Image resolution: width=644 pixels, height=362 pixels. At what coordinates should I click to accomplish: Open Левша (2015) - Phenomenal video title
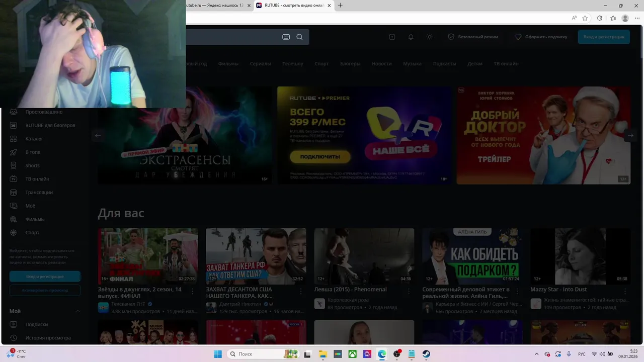350,290
